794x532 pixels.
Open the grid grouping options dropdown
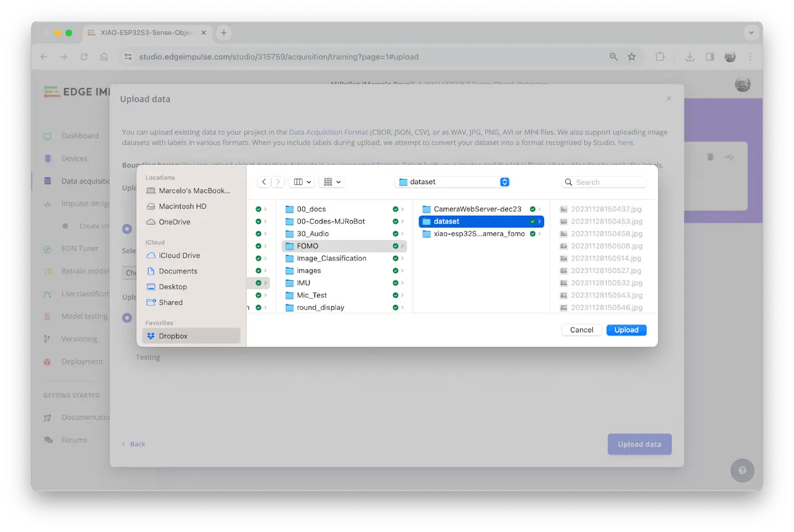click(x=332, y=182)
